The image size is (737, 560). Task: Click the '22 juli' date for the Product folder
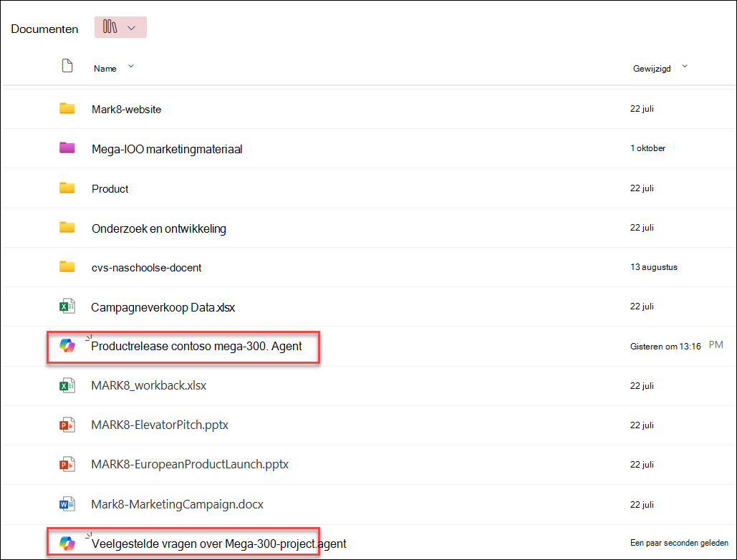coord(642,188)
